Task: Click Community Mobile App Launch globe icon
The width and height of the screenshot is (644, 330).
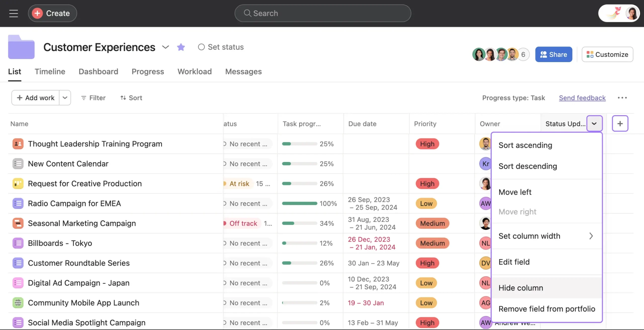Action: tap(18, 303)
